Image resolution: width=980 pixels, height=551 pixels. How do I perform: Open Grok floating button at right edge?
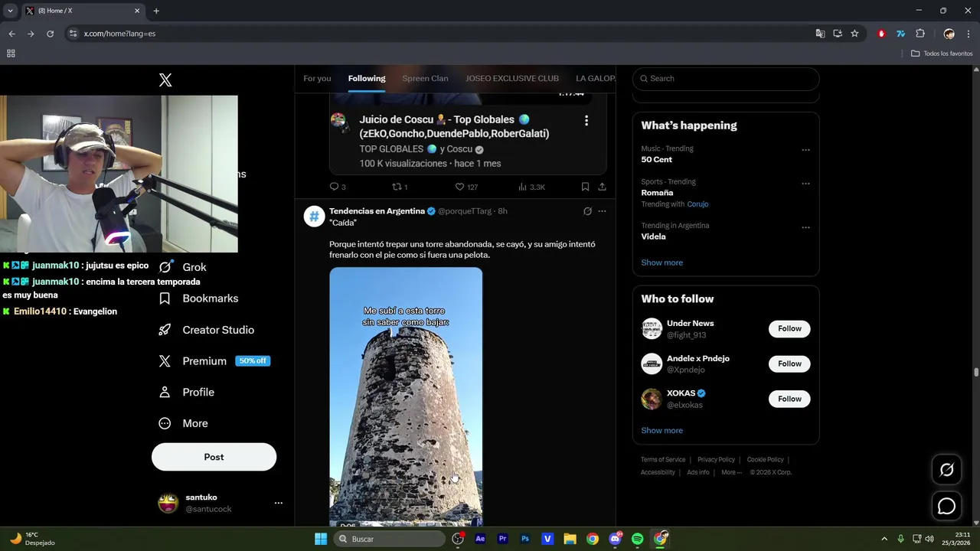[947, 470]
